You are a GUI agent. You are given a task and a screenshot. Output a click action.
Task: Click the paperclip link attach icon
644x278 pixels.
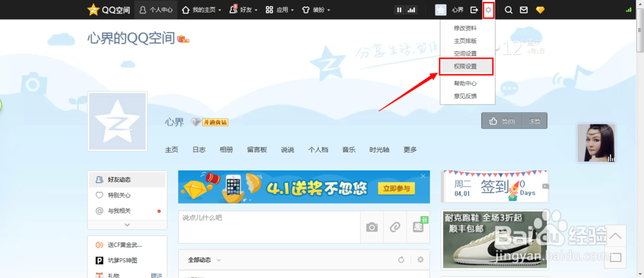[395, 227]
